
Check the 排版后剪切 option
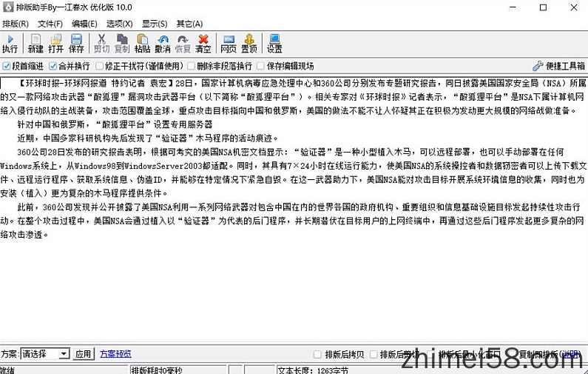pos(374,354)
